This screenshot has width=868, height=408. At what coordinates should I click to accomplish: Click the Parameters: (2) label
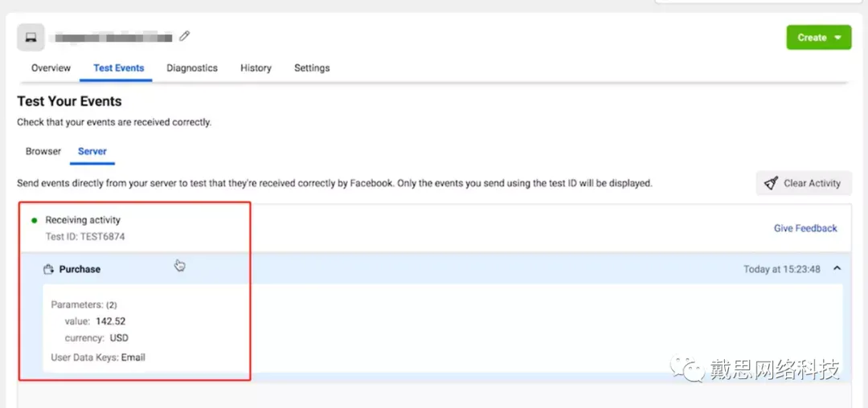point(84,304)
